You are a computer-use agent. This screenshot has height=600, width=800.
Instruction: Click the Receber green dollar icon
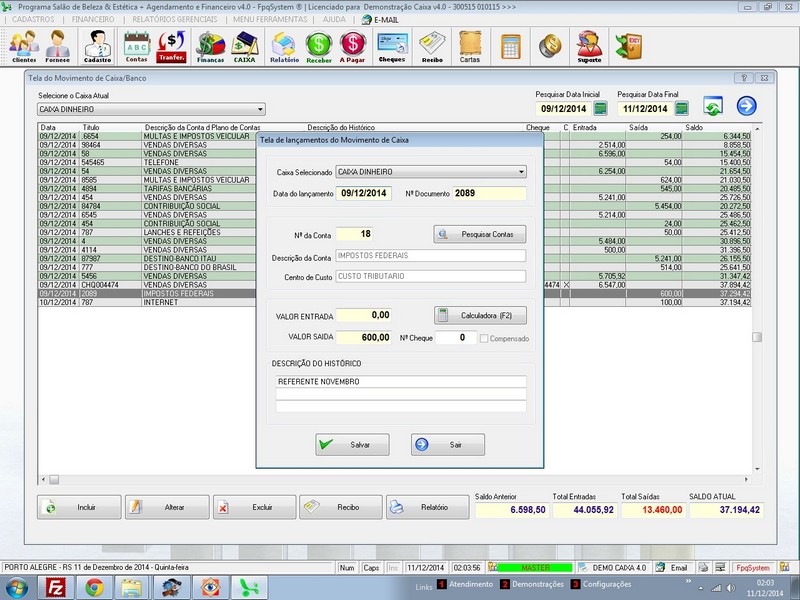(x=319, y=46)
